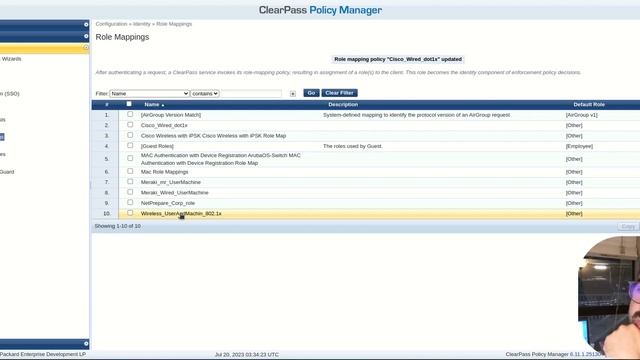Click the Role Mappings page heading
640x360 pixels.
[122, 37]
